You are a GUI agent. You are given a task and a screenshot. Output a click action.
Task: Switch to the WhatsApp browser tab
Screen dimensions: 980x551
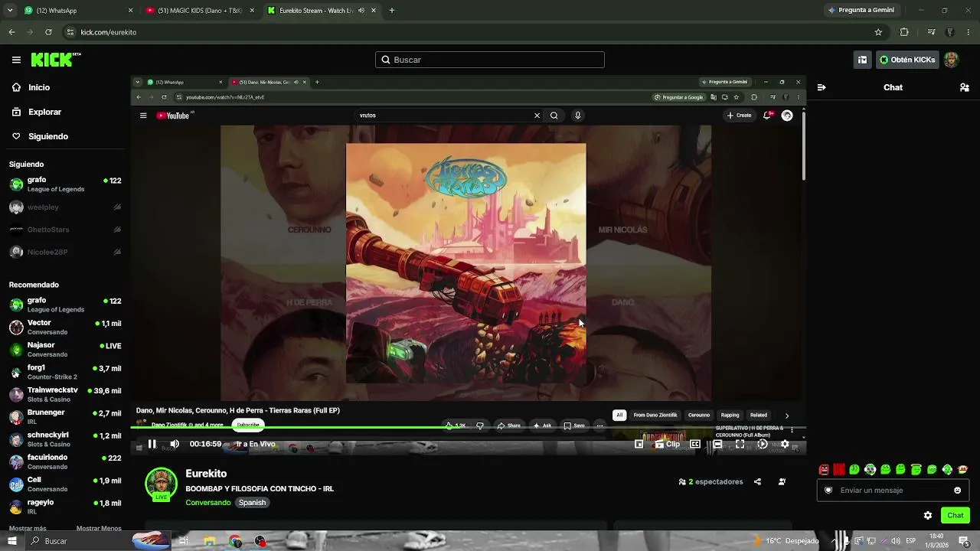(x=79, y=11)
